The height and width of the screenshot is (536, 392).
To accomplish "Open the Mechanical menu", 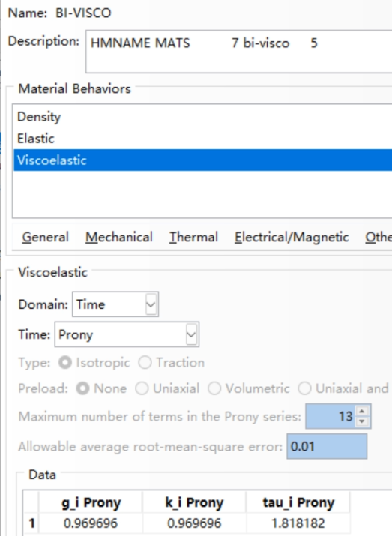I will 119,237.
